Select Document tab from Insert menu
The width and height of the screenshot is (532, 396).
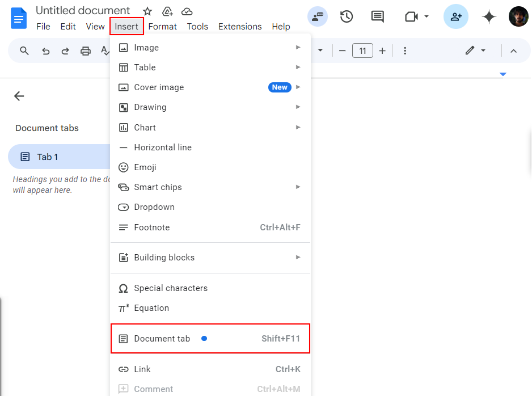click(210, 339)
